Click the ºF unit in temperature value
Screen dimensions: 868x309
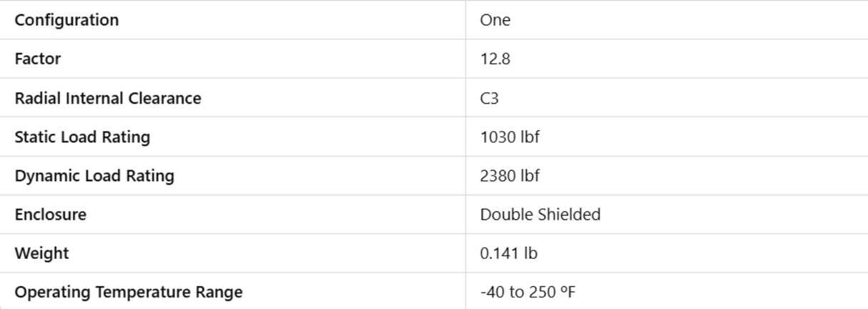tap(568, 292)
